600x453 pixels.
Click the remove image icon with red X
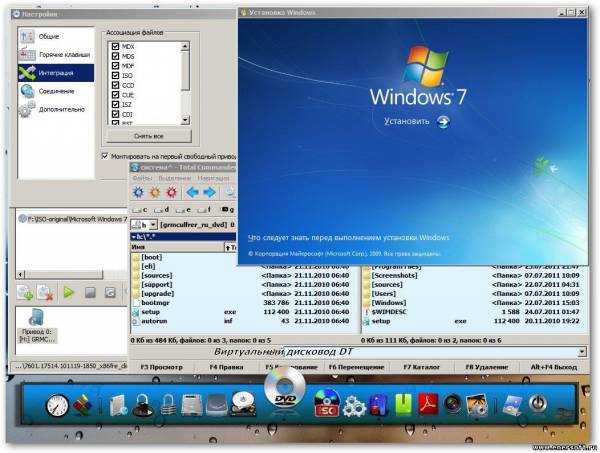[x=45, y=293]
